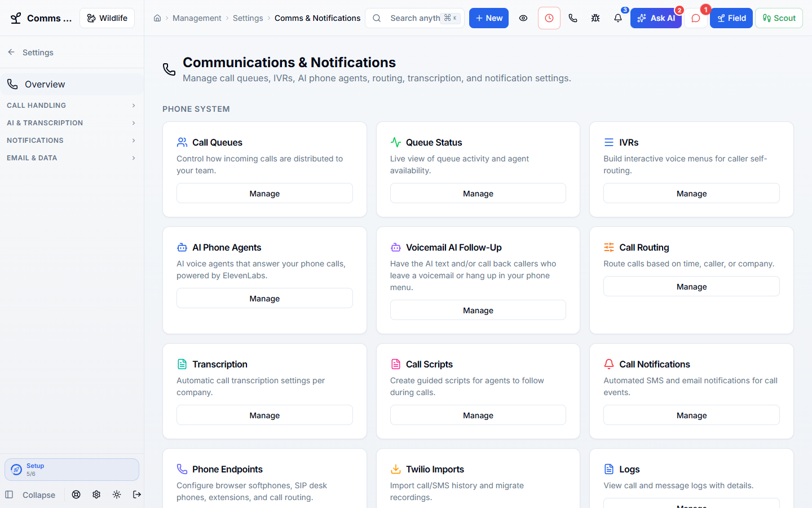Click the Settings breadcrumb link
This screenshot has width=812, height=508.
point(248,18)
